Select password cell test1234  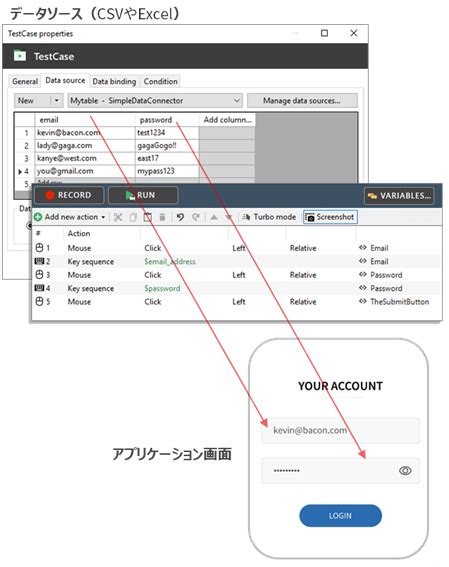tap(167, 133)
